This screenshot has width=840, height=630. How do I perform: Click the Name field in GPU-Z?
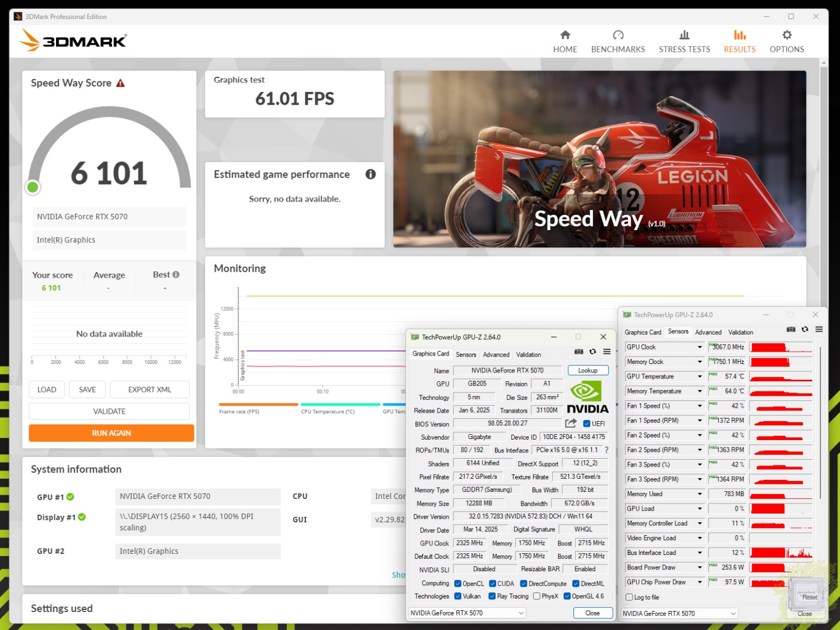coord(507,371)
